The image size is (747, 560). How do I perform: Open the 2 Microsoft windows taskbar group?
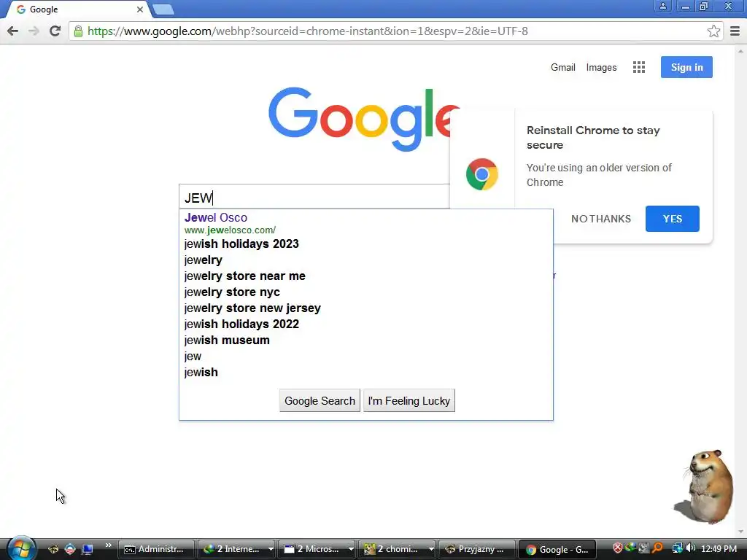(317, 549)
